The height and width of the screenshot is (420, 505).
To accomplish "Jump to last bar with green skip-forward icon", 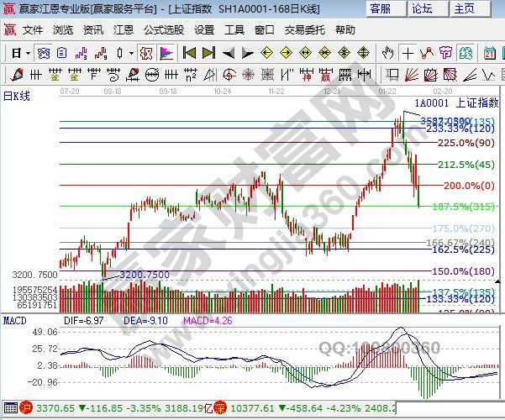I will coord(209,53).
